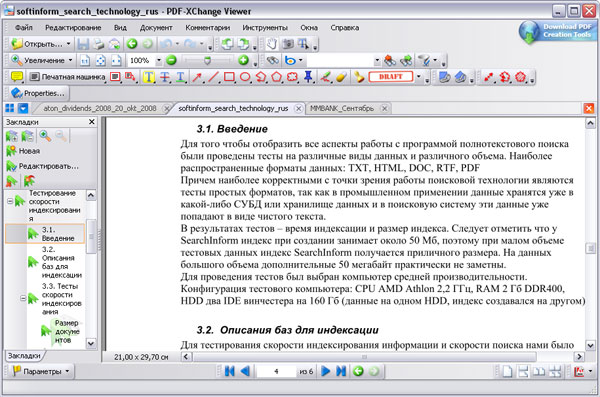600x397 pixels.
Task: Go to the last page
Action: tap(341, 371)
